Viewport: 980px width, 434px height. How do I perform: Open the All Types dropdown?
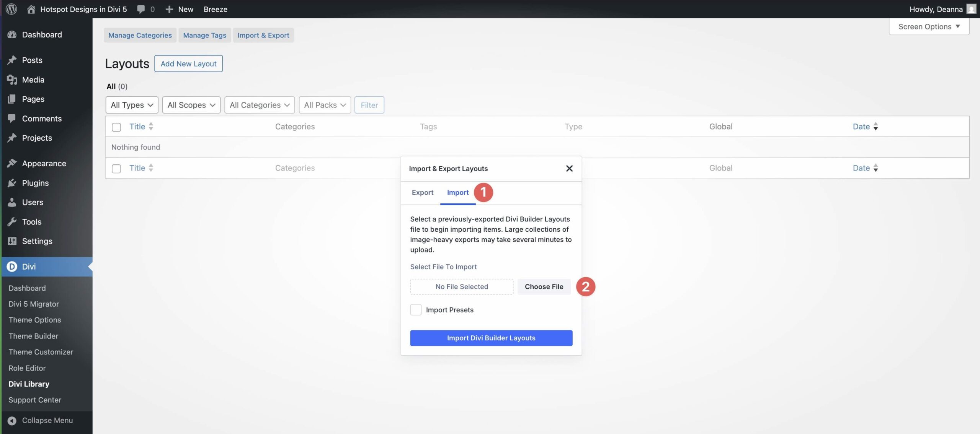131,105
